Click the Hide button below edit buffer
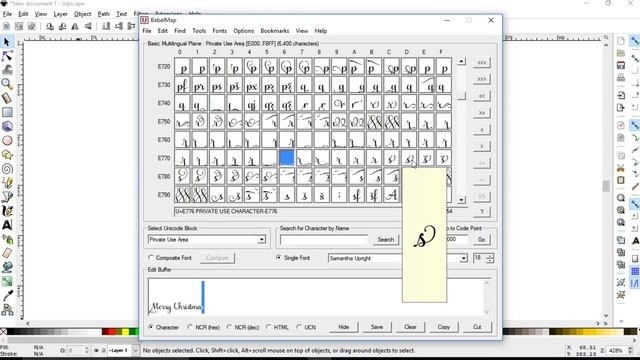This screenshot has width=640, height=360. pos(344,327)
